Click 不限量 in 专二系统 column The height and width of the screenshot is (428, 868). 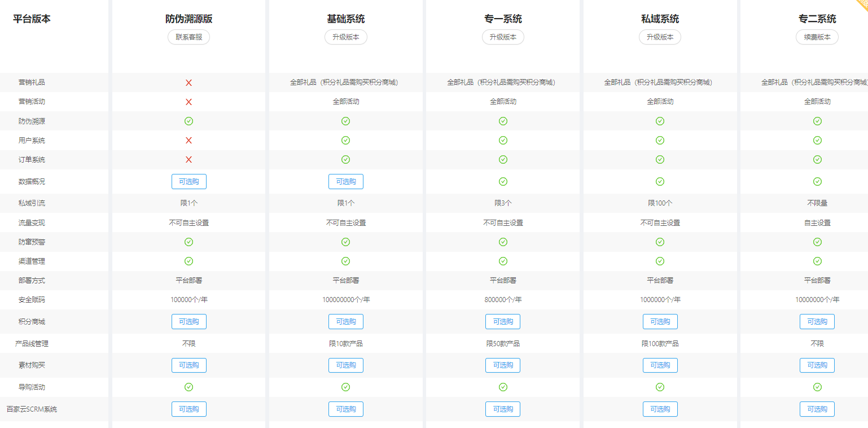[817, 203]
